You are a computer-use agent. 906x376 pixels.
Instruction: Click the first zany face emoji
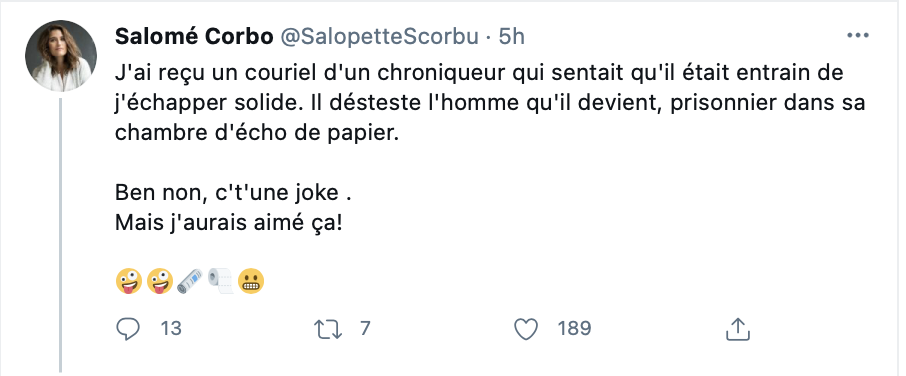129,281
